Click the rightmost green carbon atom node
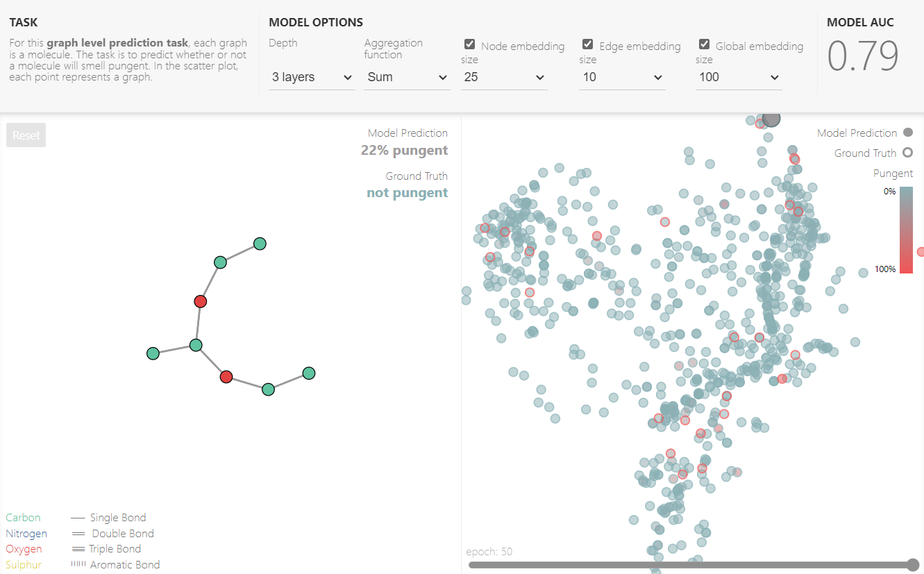Image resolution: width=924 pixels, height=574 pixels. (x=309, y=373)
